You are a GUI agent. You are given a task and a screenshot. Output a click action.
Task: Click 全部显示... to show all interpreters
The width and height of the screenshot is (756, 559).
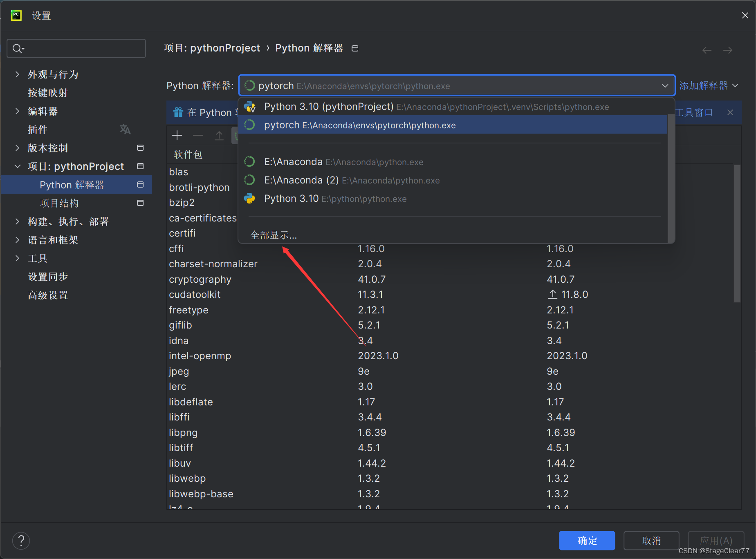pyautogui.click(x=274, y=235)
